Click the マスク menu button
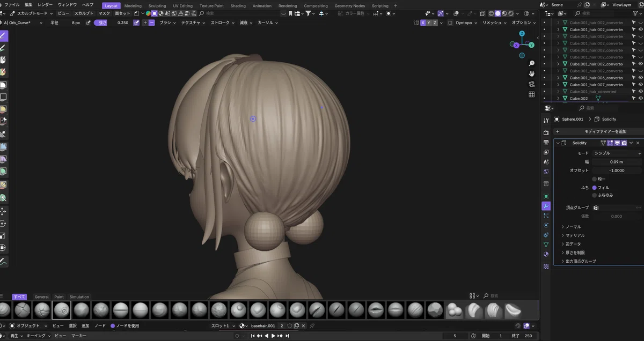 104,13
